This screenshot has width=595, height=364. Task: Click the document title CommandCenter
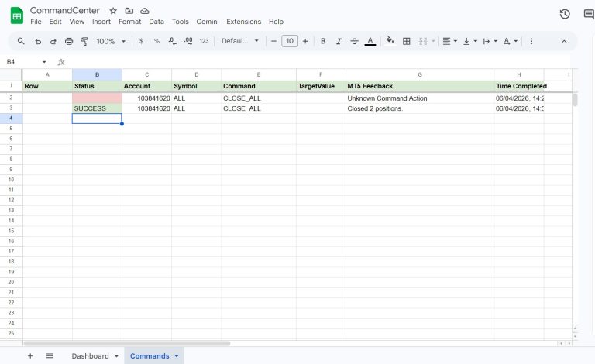pos(65,10)
